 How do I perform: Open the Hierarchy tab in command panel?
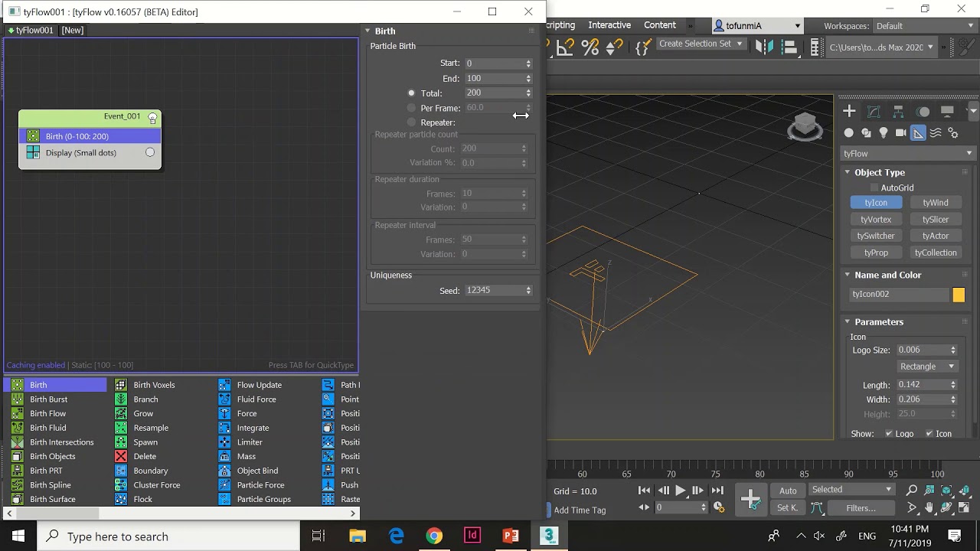tap(898, 112)
